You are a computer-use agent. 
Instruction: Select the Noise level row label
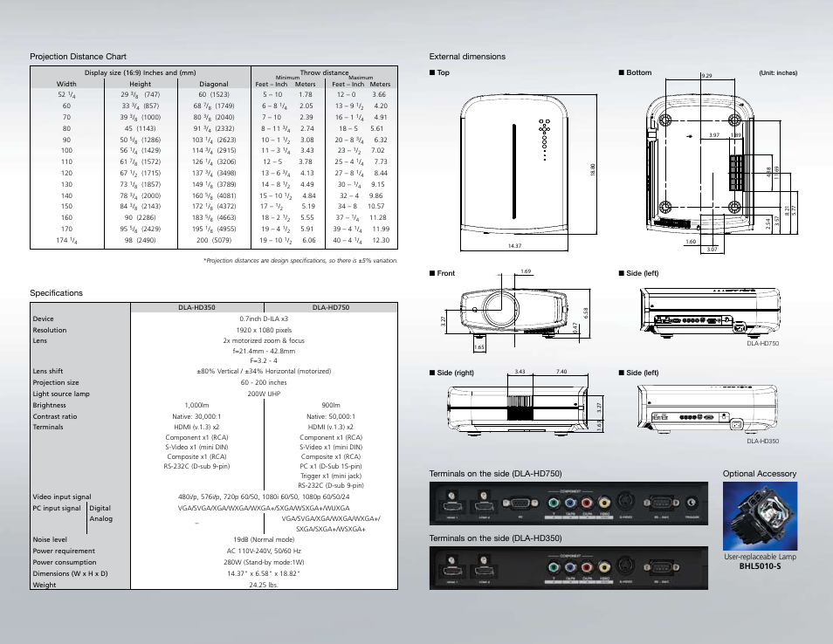click(50, 539)
